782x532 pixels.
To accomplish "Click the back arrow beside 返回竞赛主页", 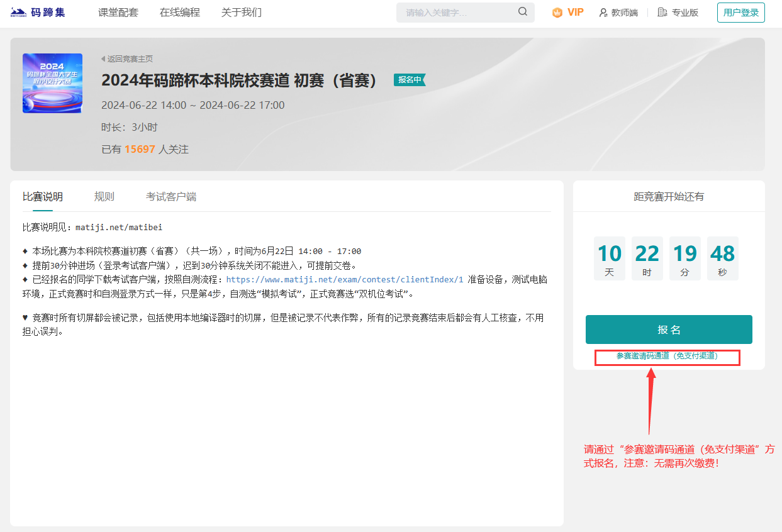I will click(103, 59).
